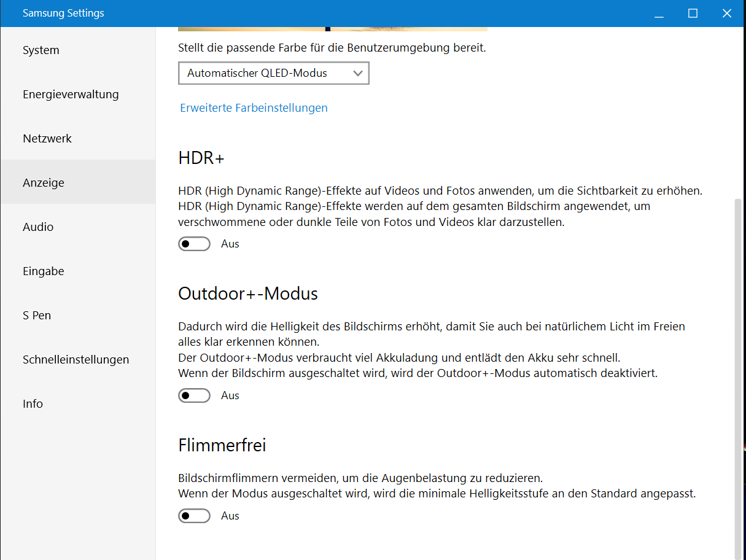Enable the Outdoor+-Modus switch
This screenshot has width=746, height=560.
click(x=194, y=395)
